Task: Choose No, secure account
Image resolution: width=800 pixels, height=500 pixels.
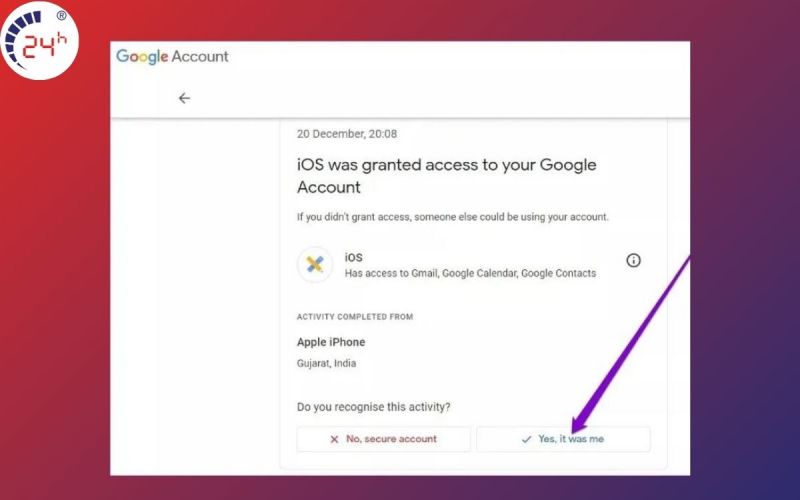Action: point(384,439)
